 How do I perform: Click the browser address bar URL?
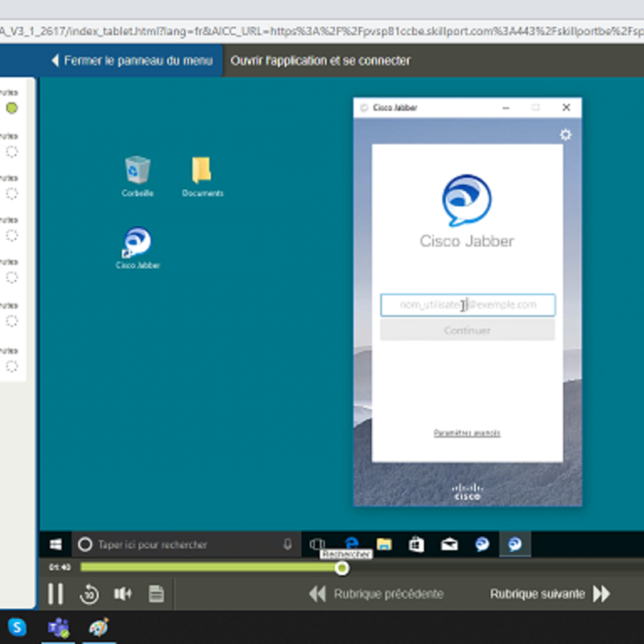(x=322, y=31)
